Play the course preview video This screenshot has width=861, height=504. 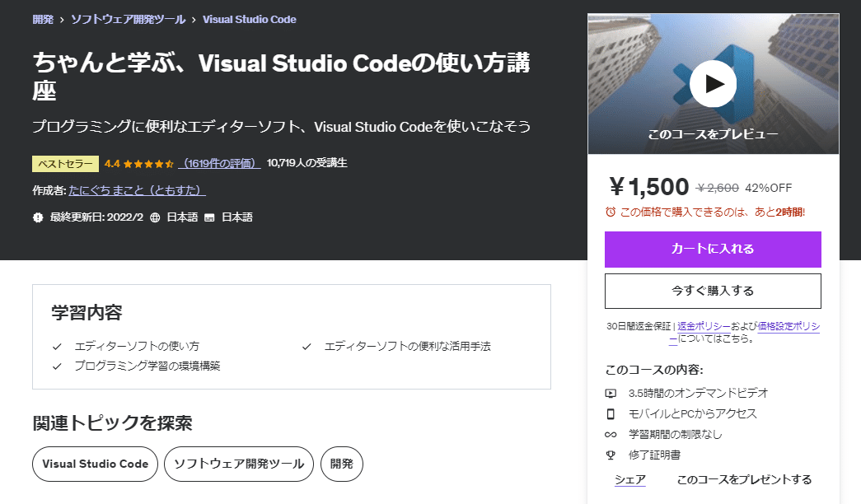click(713, 83)
